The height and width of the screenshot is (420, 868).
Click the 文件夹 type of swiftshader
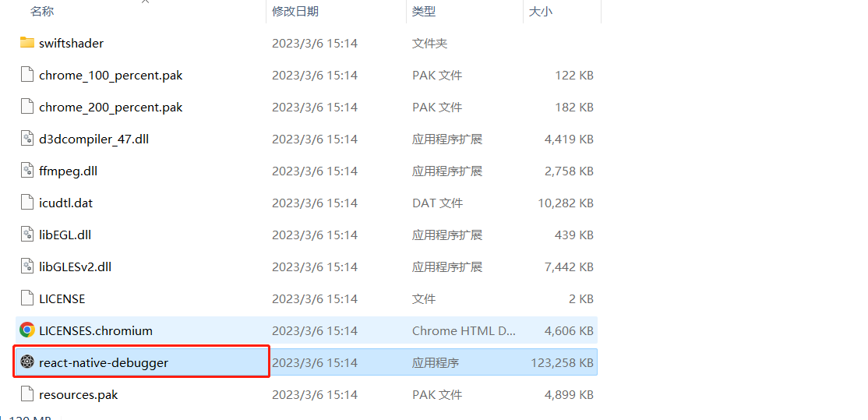click(x=429, y=43)
